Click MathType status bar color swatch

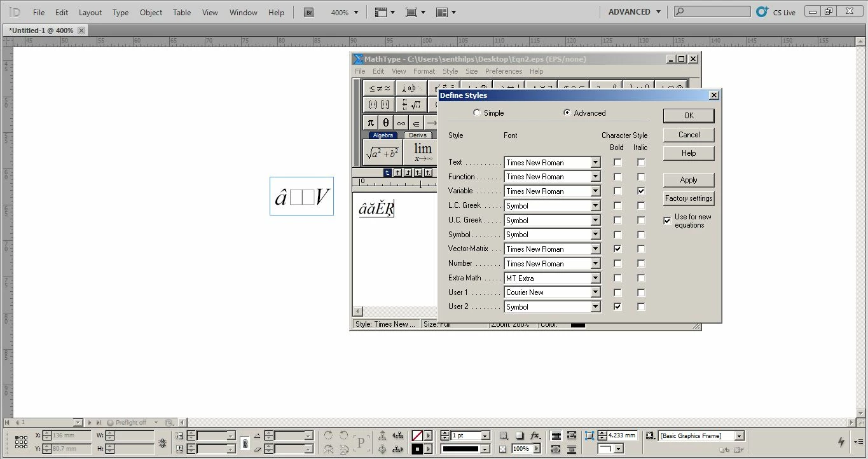(x=577, y=325)
